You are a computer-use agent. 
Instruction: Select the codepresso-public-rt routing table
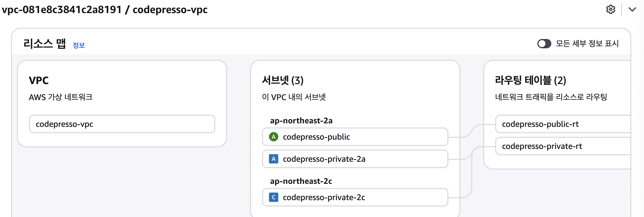click(x=563, y=124)
